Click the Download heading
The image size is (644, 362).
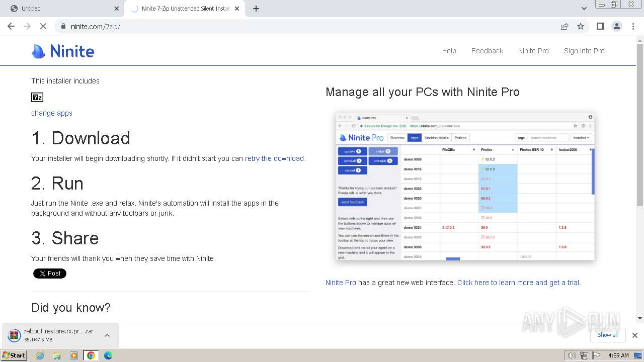point(80,138)
